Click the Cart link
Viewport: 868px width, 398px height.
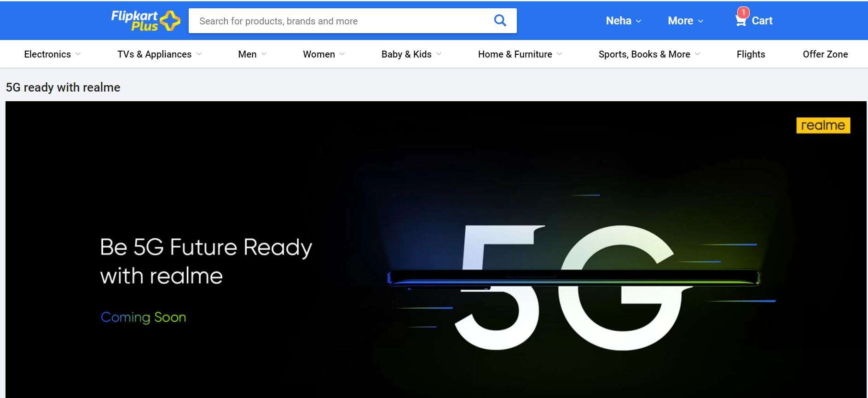click(x=762, y=21)
